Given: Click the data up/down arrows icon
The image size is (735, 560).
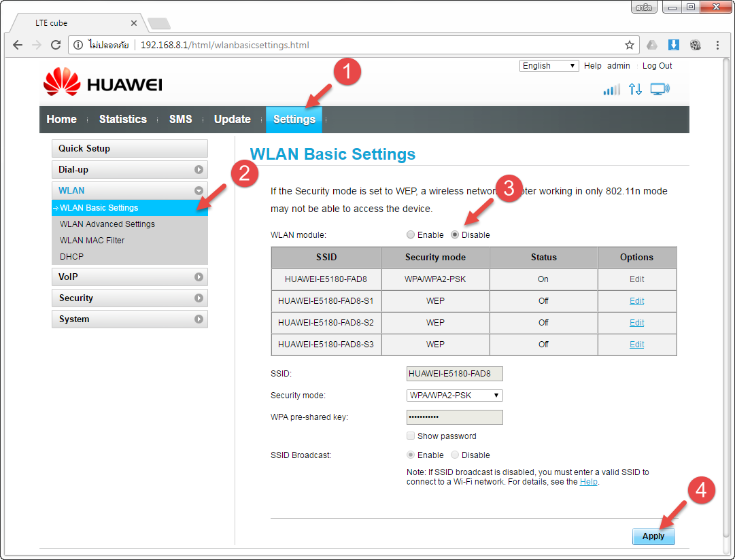Looking at the screenshot, I should (635, 89).
